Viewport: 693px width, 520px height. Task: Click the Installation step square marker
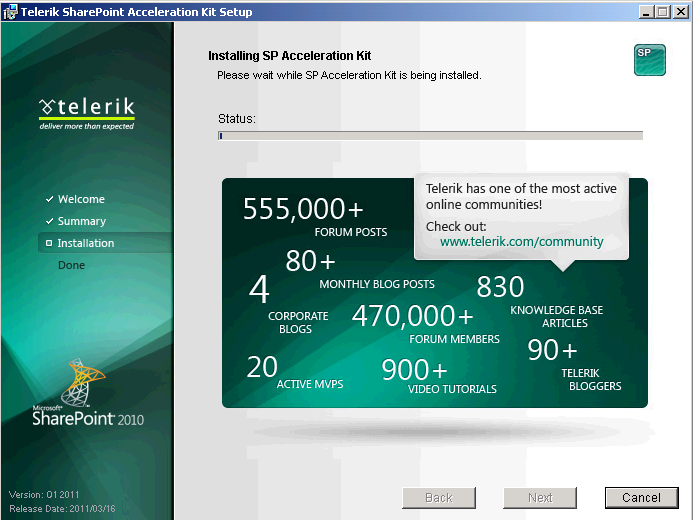[49, 243]
